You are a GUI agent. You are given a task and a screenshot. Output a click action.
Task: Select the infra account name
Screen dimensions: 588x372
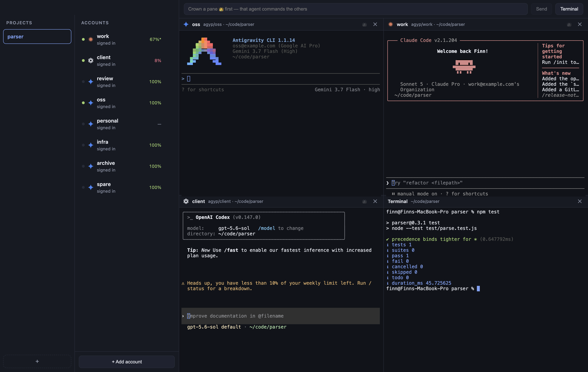coord(103,142)
